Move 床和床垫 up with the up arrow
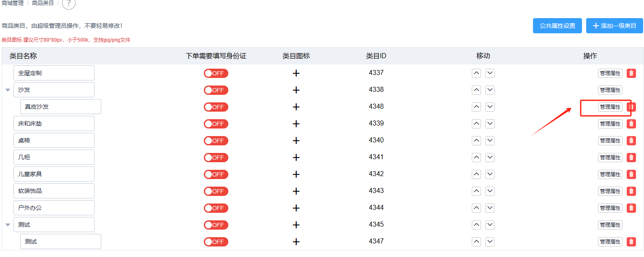 tap(476, 124)
